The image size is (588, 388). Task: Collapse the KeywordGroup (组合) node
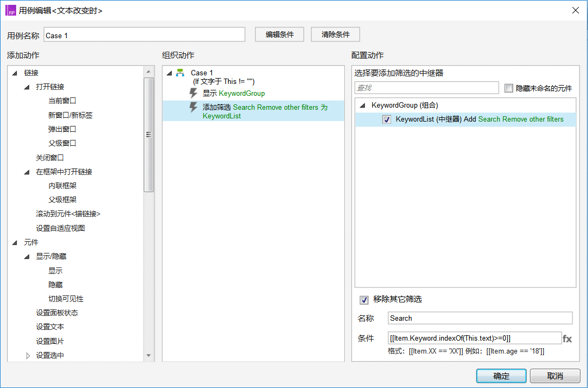coord(363,105)
